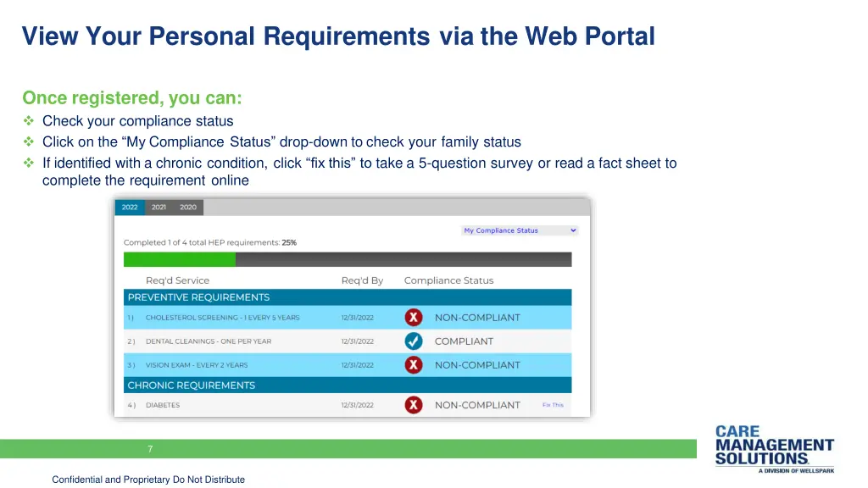Click the slide title View Your Personal Requirements
This screenshot has height=488, width=868.
click(x=338, y=36)
